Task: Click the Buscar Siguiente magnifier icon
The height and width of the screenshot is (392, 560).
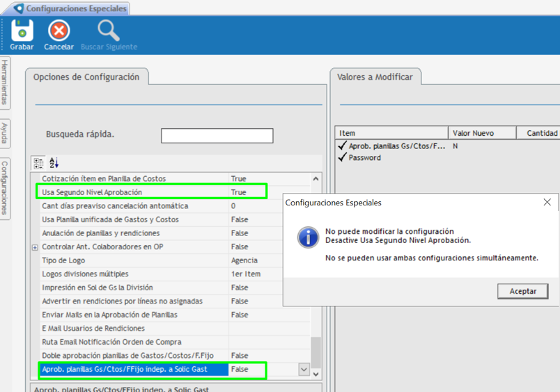Action: tap(109, 31)
